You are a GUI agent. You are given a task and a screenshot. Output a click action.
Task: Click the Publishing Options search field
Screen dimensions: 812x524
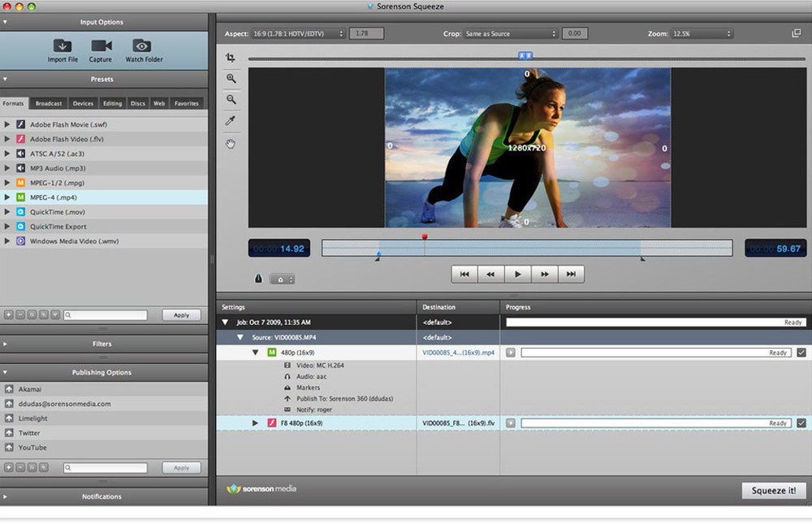coord(106,467)
